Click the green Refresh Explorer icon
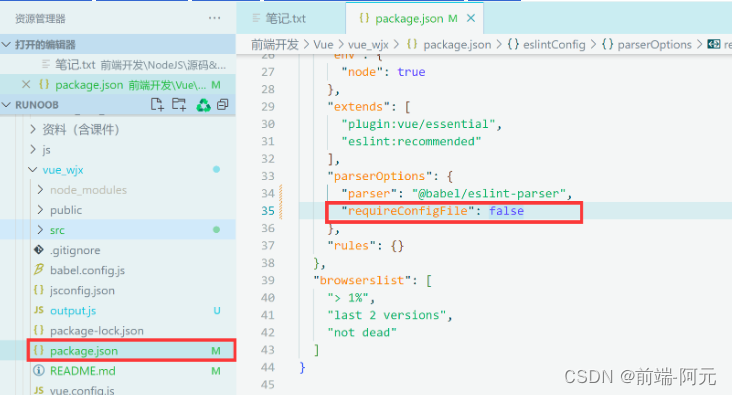This screenshot has width=732, height=395. coord(203,105)
